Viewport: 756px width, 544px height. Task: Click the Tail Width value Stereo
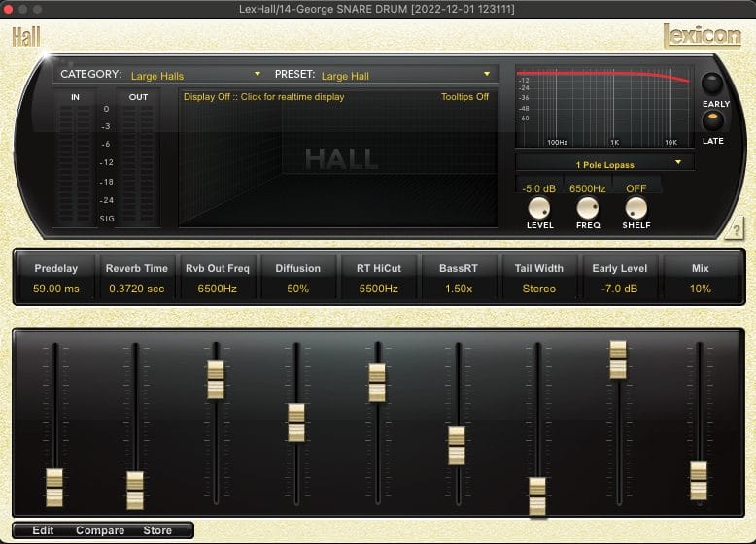(539, 289)
